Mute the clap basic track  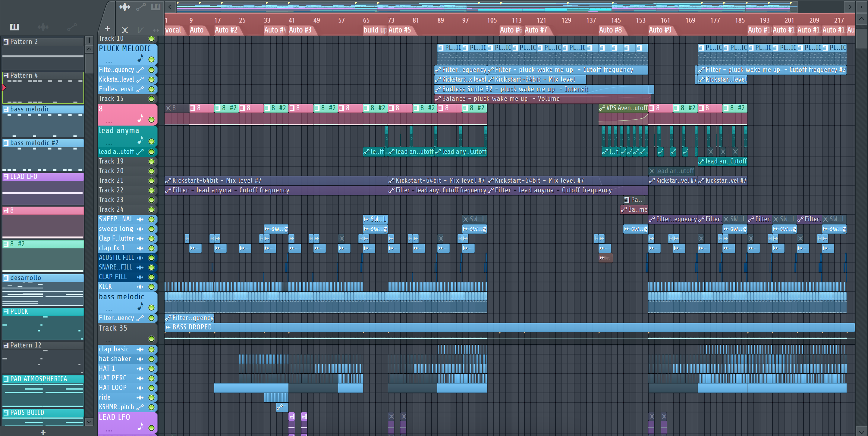point(152,350)
